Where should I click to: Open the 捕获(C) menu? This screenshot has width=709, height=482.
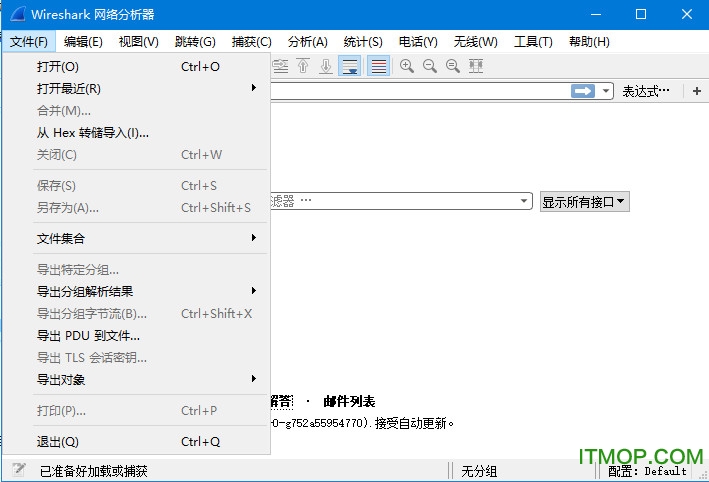tap(251, 41)
